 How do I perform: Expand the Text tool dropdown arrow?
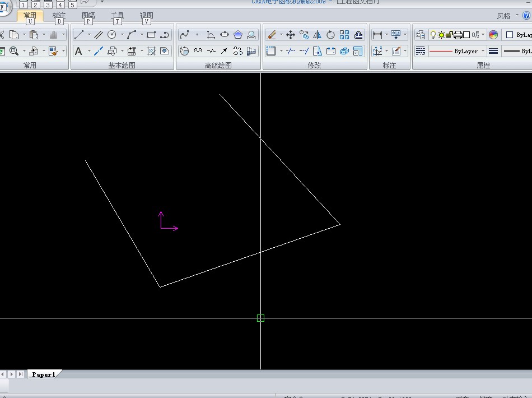pyautogui.click(x=89, y=51)
